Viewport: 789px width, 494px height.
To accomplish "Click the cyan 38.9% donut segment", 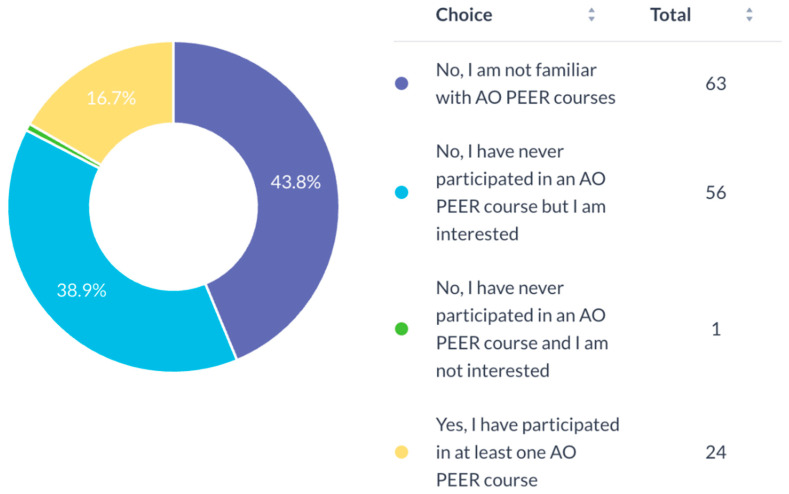I will pos(81,292).
